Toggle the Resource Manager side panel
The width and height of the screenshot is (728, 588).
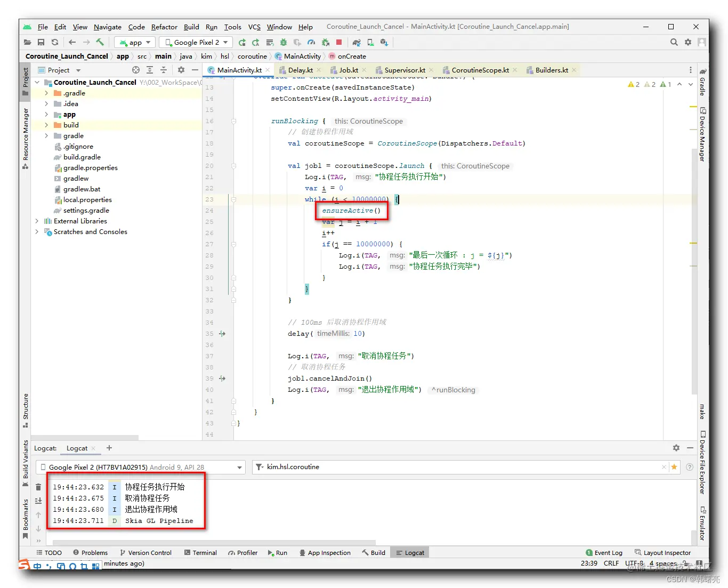pos(26,139)
